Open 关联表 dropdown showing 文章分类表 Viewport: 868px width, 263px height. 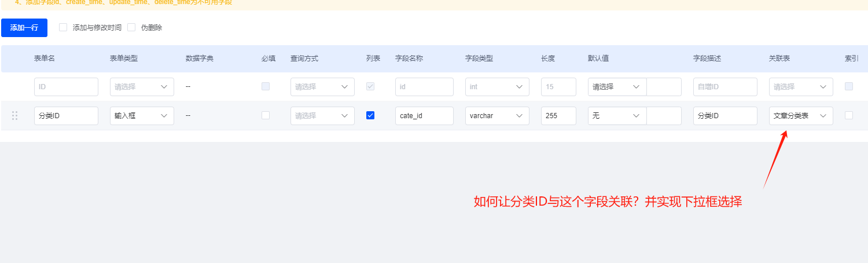801,116
